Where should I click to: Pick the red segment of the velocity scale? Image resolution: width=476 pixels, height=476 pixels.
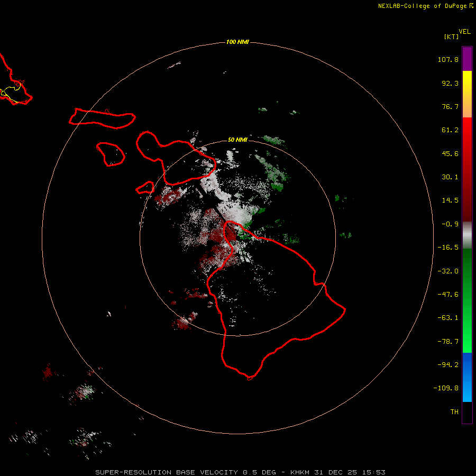[x=467, y=169]
